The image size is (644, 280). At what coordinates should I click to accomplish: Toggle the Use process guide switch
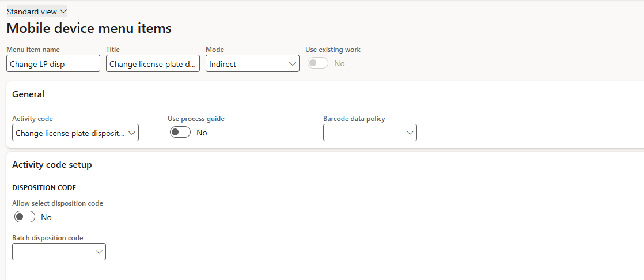(x=180, y=133)
